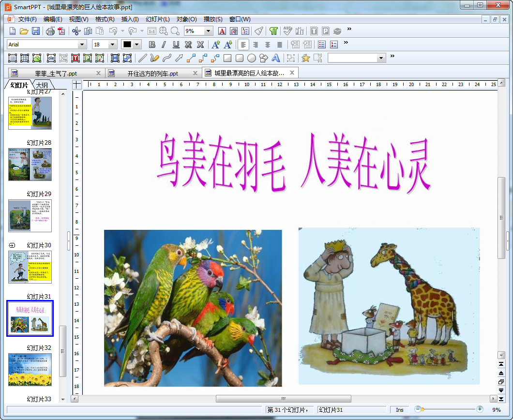Image resolution: width=513 pixels, height=420 pixels.
Task: Decrease zoom with the minus button
Action: click(418, 409)
